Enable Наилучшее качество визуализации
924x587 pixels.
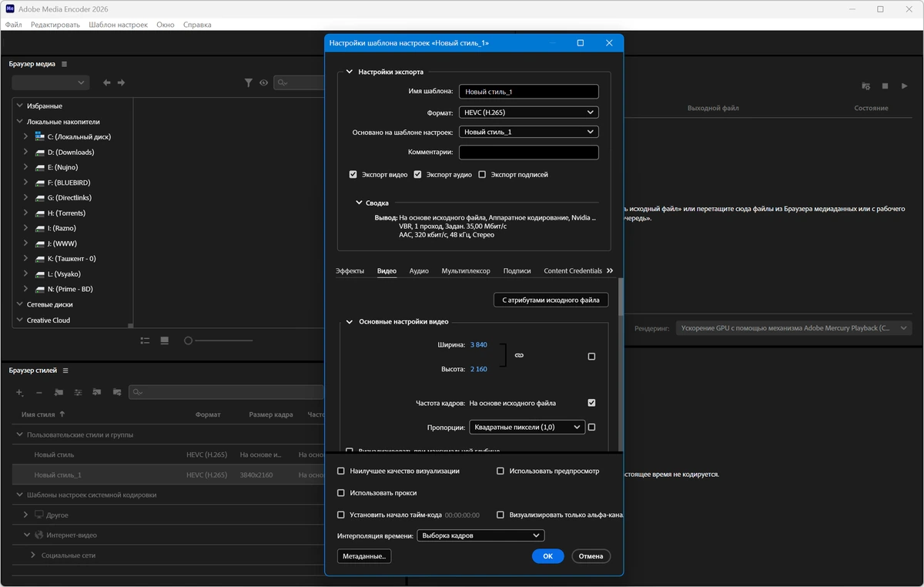point(341,471)
